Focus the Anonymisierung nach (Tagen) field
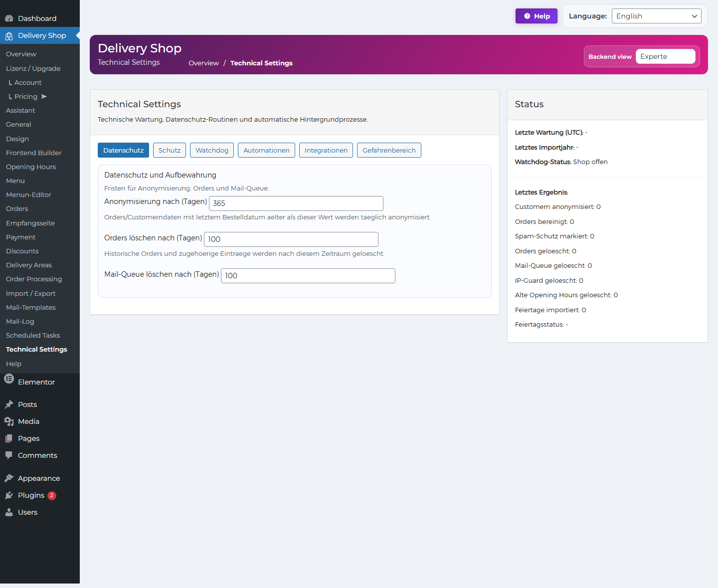 296,203
